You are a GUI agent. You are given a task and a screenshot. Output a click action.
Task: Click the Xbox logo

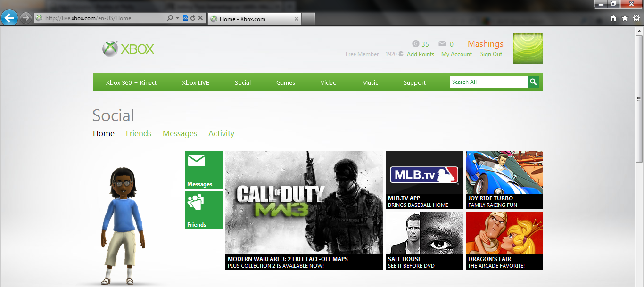(x=128, y=49)
